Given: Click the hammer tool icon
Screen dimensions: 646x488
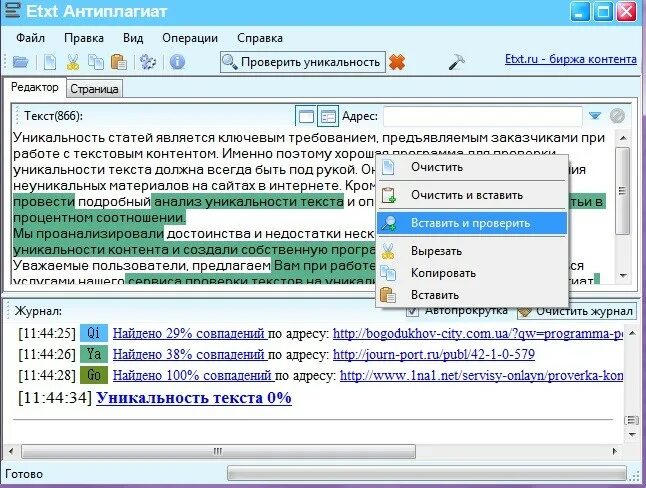Looking at the screenshot, I should 456,62.
